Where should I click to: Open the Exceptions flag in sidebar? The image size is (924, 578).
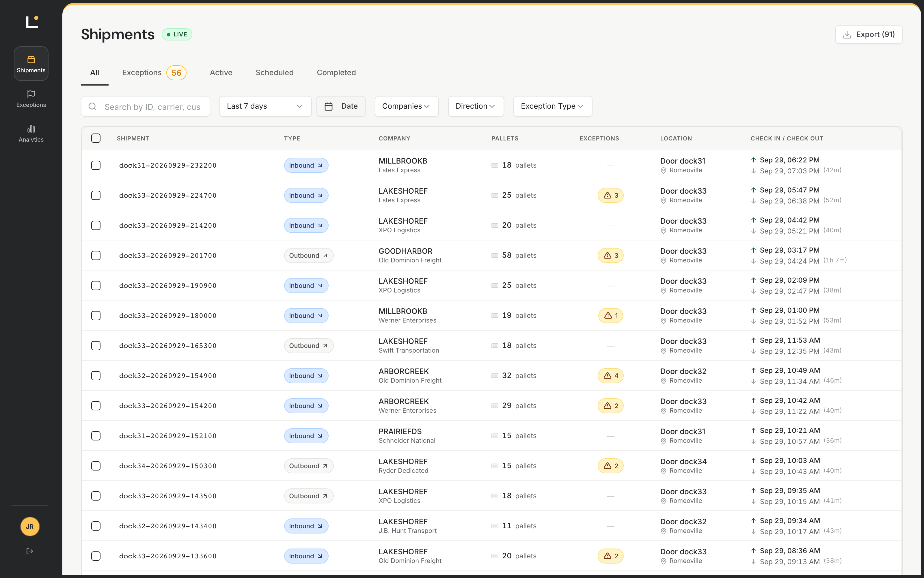tap(31, 99)
